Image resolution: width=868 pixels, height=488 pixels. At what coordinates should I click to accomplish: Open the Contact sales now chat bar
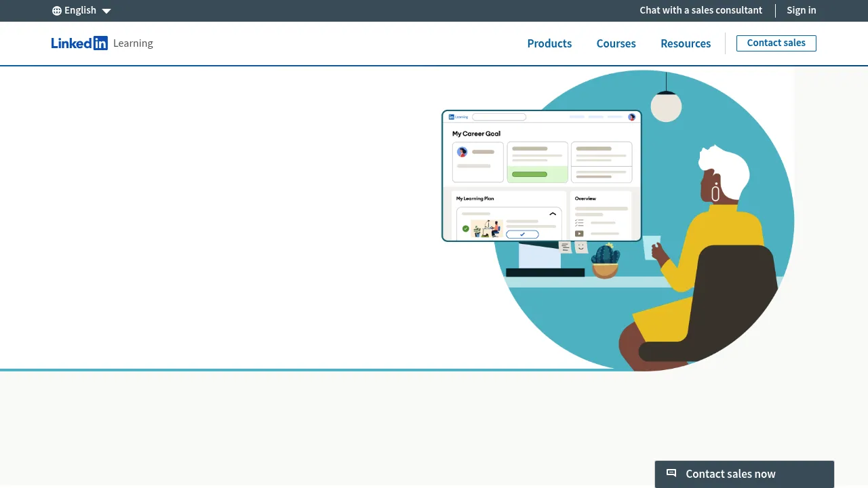click(x=745, y=474)
